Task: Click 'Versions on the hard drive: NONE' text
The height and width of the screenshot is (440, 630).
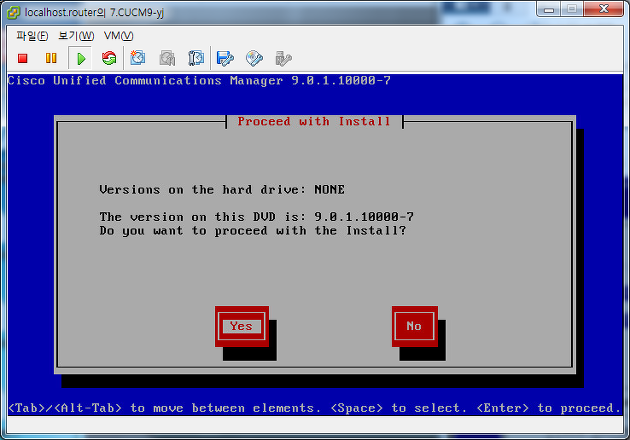Action: click(x=222, y=190)
